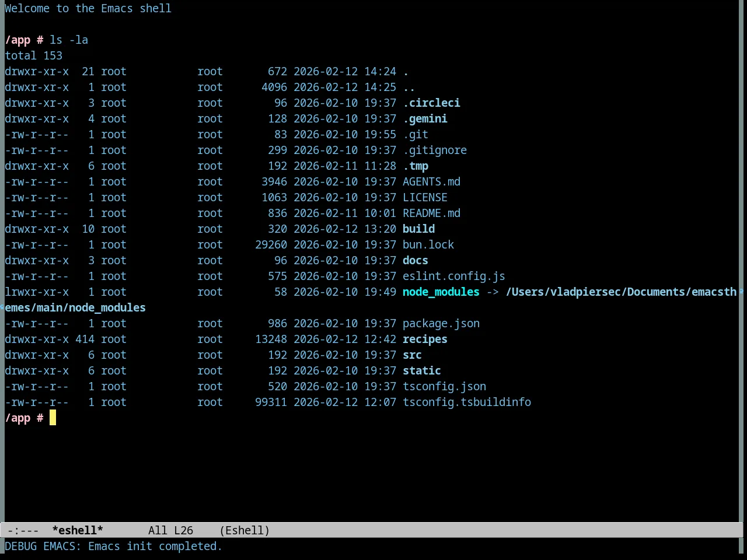
Task: Click timestamp 14:25 of the '..' entry
Action: point(380,87)
